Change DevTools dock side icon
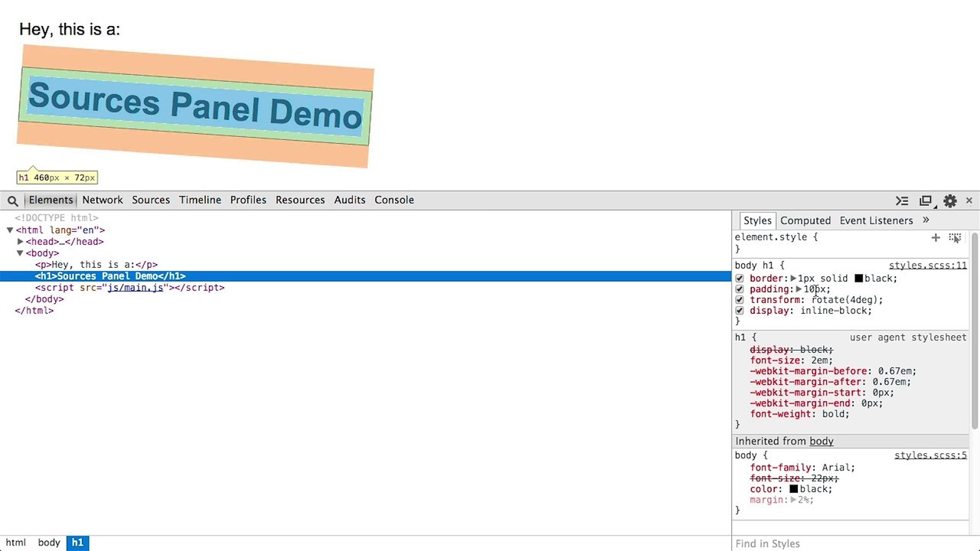The width and height of the screenshot is (980, 551). coord(926,201)
